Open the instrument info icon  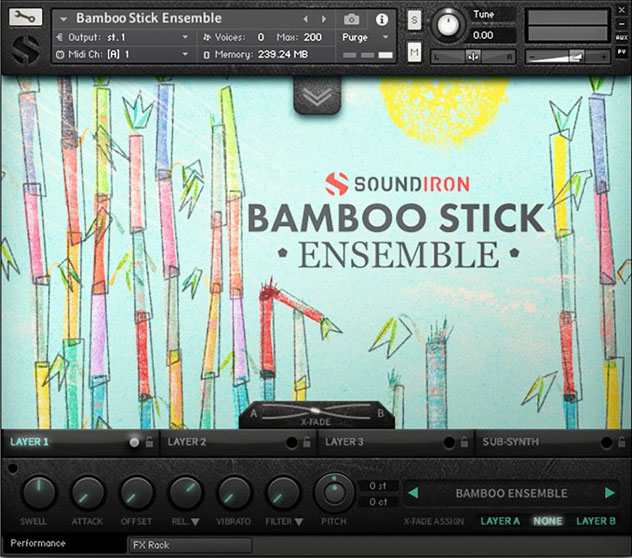point(381,19)
